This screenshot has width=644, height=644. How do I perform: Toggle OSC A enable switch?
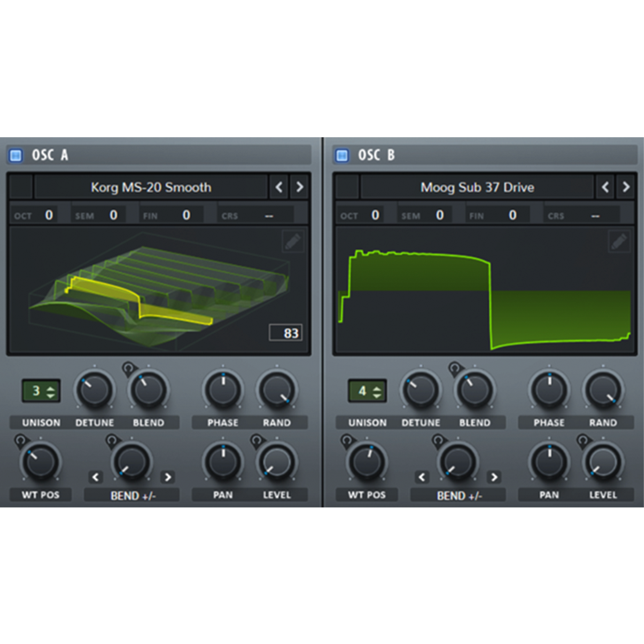pyautogui.click(x=15, y=155)
